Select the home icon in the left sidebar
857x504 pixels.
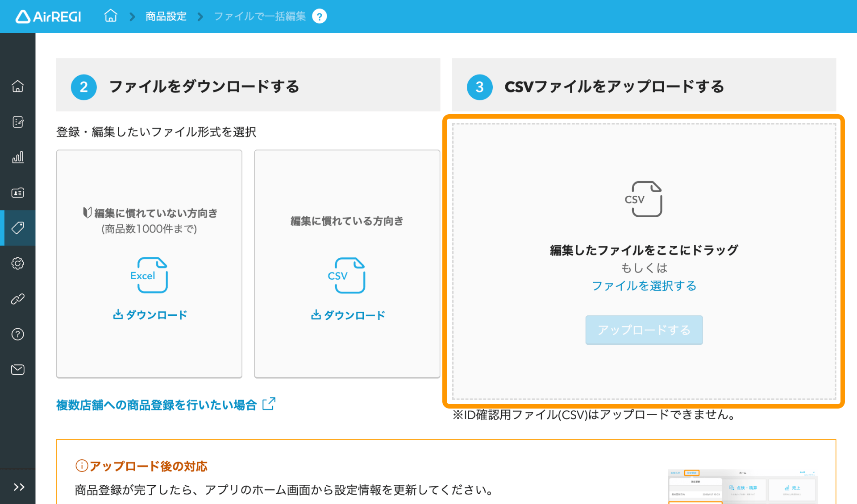click(x=18, y=86)
